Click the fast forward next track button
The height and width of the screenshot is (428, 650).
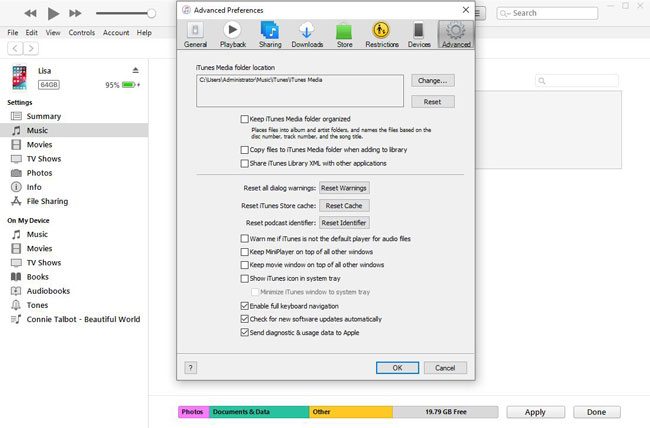point(75,13)
